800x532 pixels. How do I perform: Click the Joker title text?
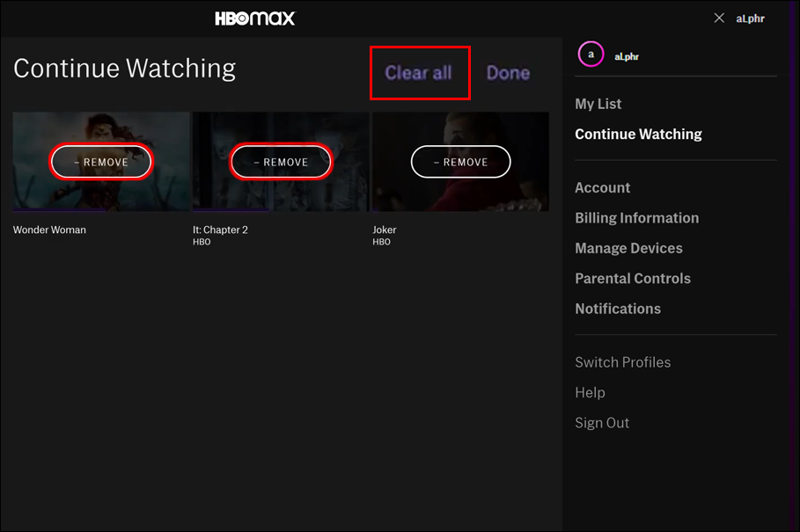coord(385,230)
